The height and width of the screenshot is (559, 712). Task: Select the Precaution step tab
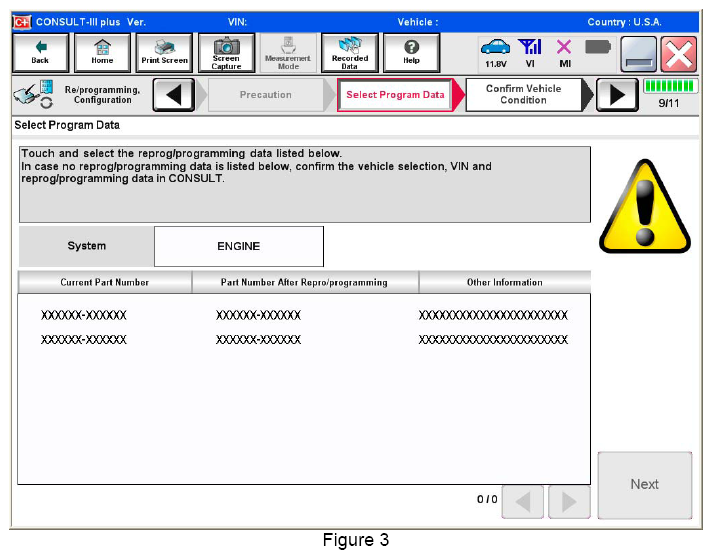tap(266, 95)
